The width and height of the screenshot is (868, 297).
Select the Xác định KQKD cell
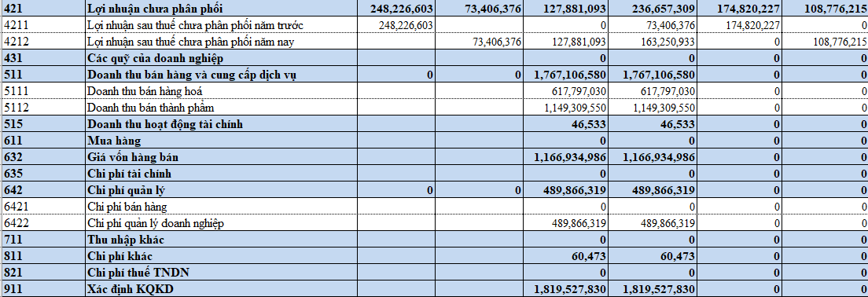[216, 288]
